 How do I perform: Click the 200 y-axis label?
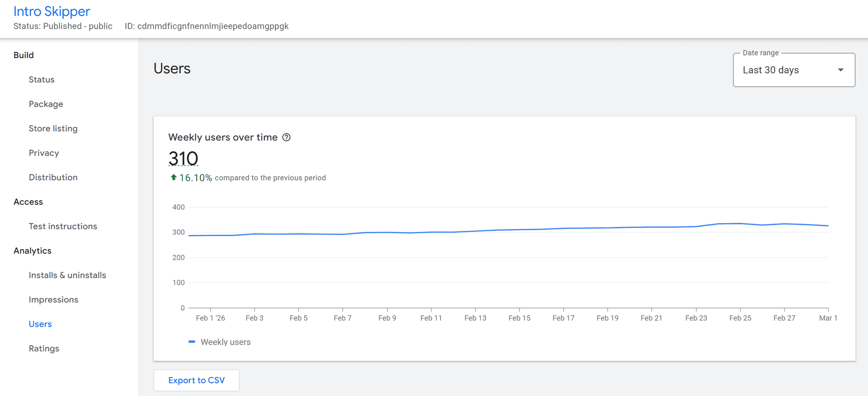179,257
